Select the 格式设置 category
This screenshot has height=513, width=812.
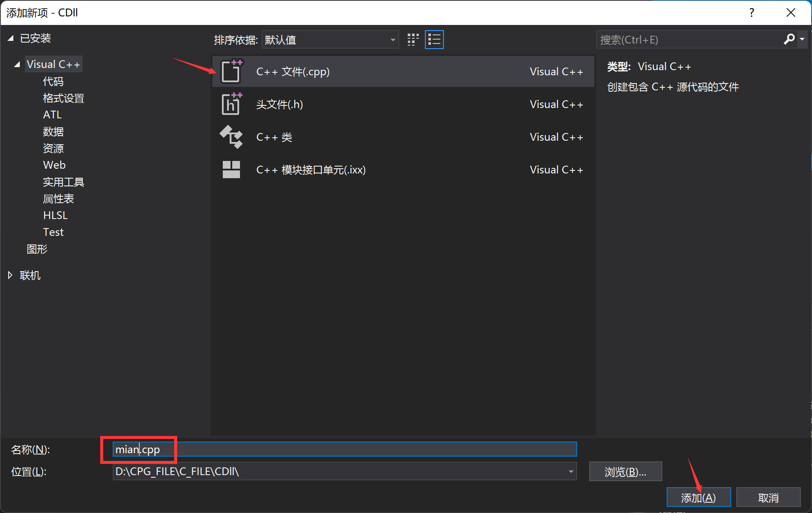(x=63, y=98)
